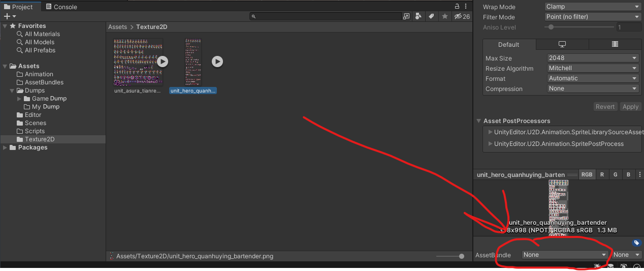Collapse the Asset PostProcessors section
Image resolution: width=644 pixels, height=271 pixels.
click(x=478, y=121)
